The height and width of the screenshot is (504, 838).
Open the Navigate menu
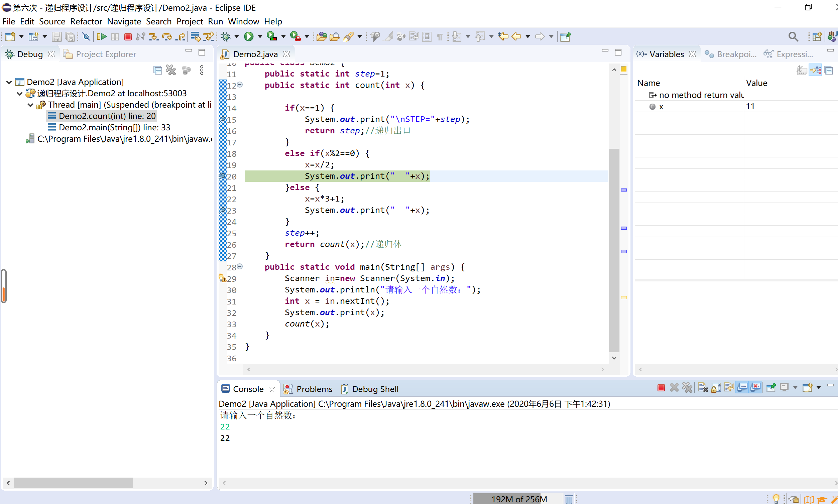(x=124, y=21)
